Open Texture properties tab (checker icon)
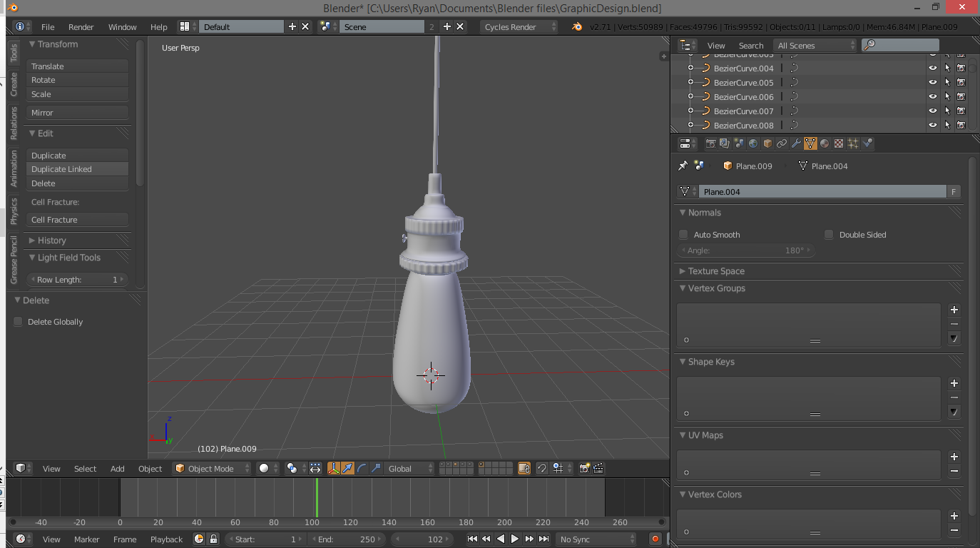 pyautogui.click(x=839, y=143)
